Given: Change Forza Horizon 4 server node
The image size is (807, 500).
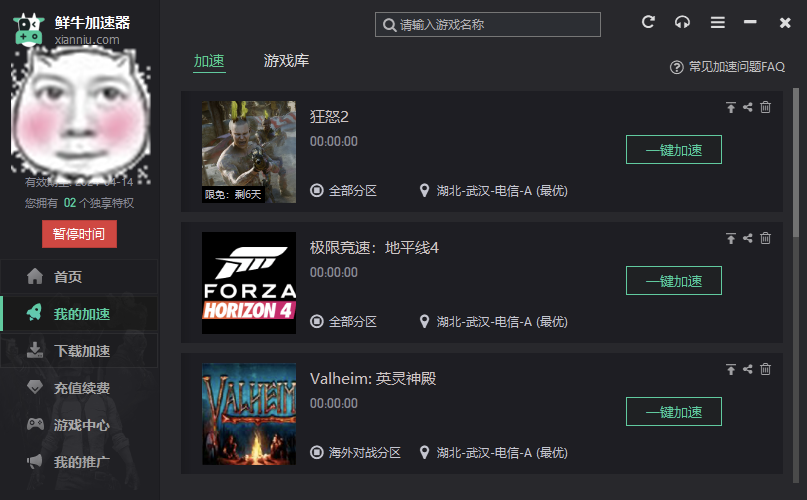Looking at the screenshot, I should pos(494,322).
